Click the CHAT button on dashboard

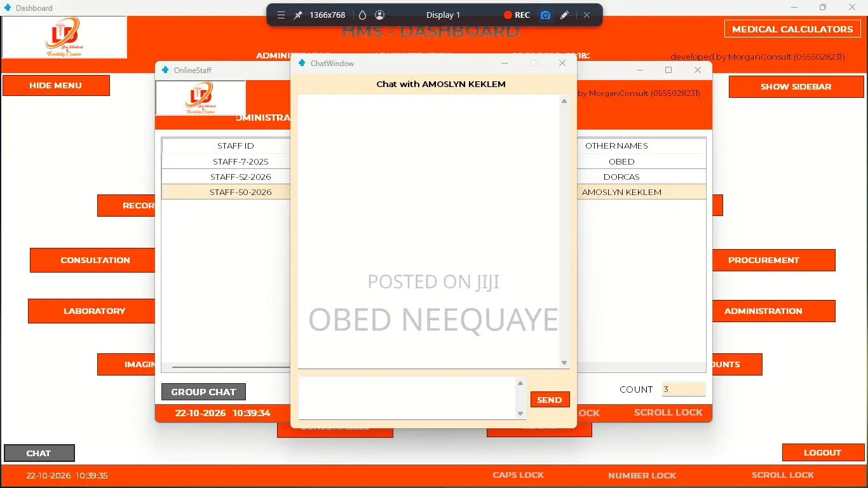(x=39, y=453)
